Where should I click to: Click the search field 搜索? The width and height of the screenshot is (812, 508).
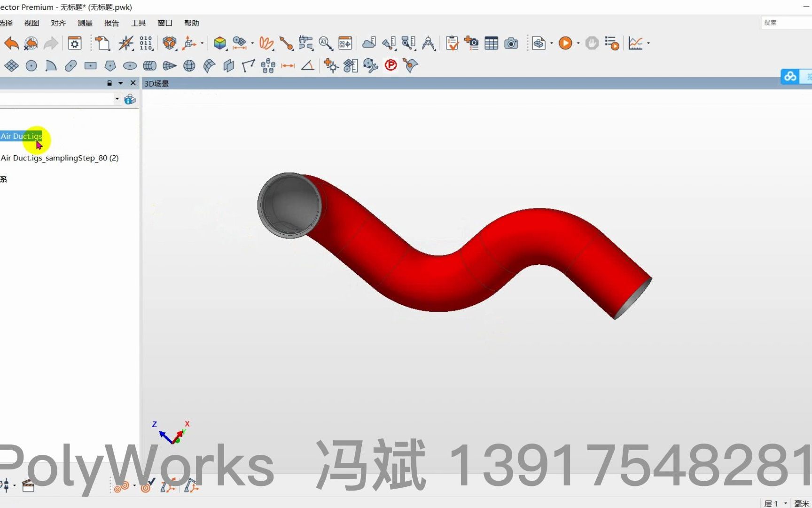787,23
